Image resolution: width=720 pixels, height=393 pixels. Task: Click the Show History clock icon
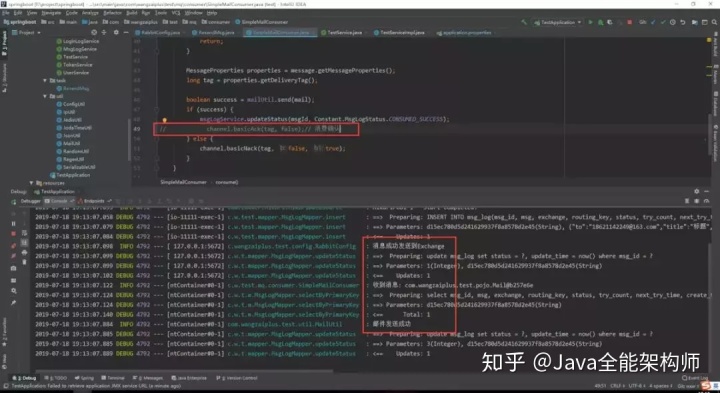click(673, 22)
